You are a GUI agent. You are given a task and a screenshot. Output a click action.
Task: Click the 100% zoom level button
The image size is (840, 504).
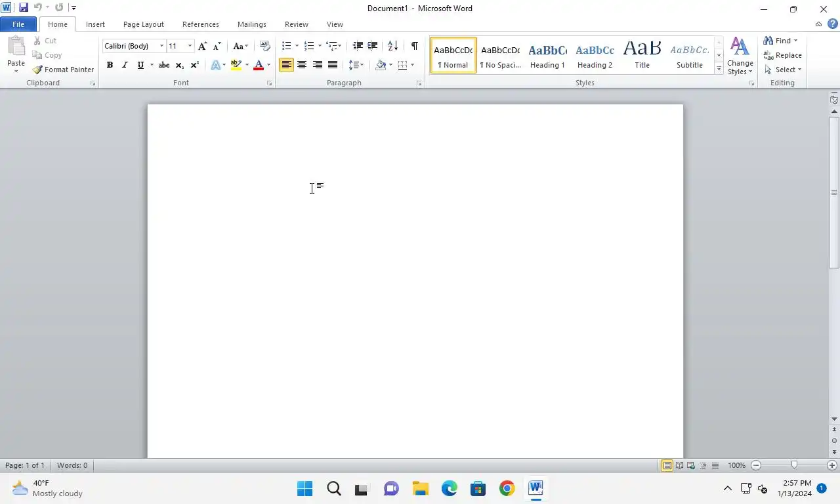[x=736, y=465]
